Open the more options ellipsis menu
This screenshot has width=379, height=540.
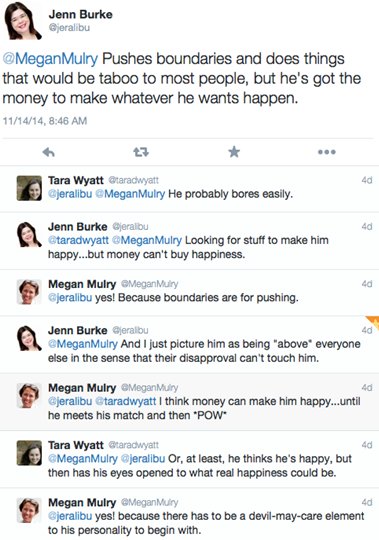tap(327, 152)
